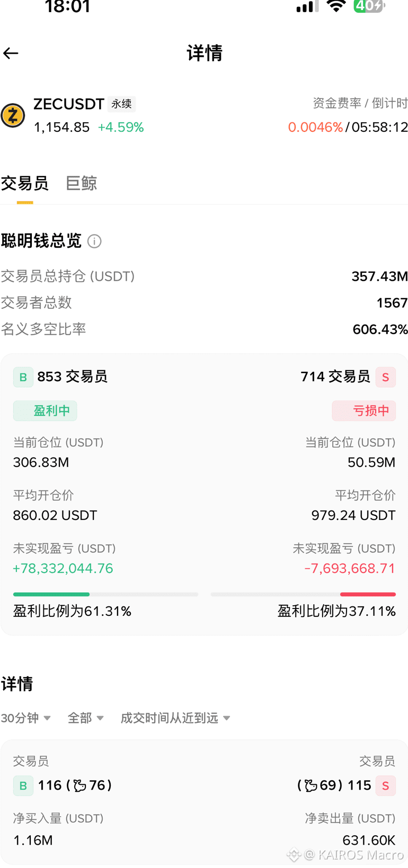Tap the red profit ratio progress bar
The height and width of the screenshot is (868, 408).
pos(303,594)
